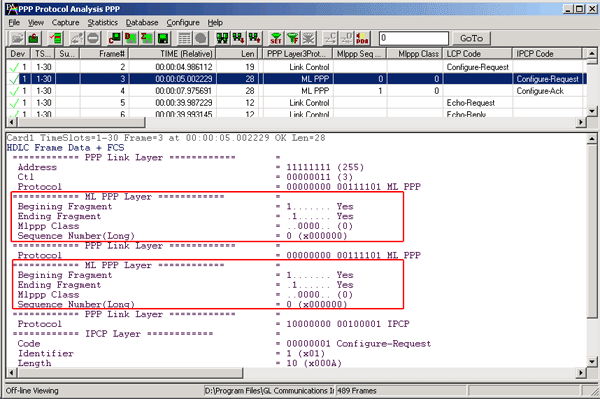This screenshot has height=399, width=600.
Task: Click the PPP Layer3Prot column header
Action: point(298,54)
